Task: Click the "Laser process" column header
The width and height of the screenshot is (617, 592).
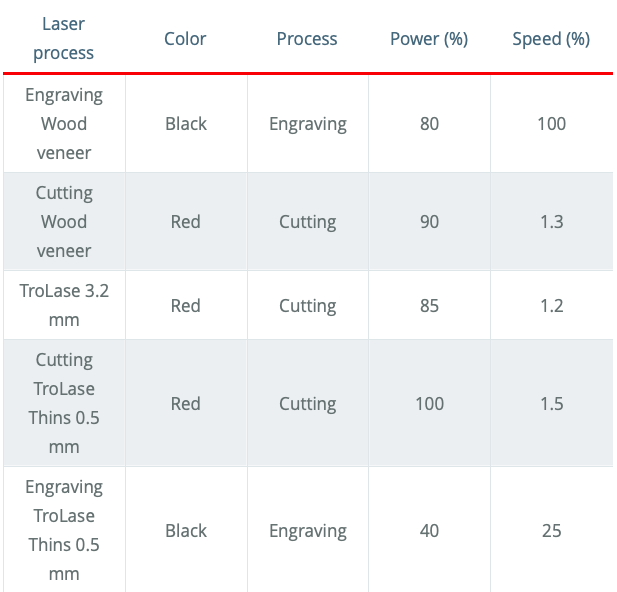Action: pos(63,38)
